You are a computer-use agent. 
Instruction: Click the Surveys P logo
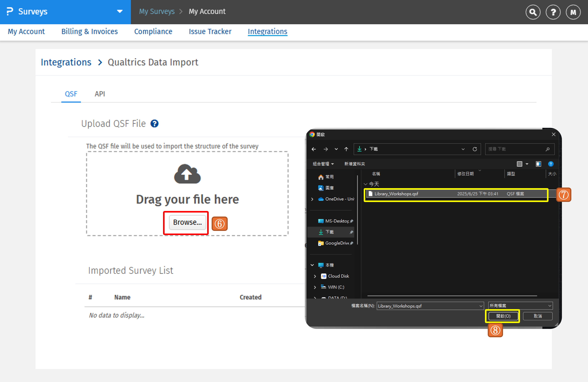(9, 11)
